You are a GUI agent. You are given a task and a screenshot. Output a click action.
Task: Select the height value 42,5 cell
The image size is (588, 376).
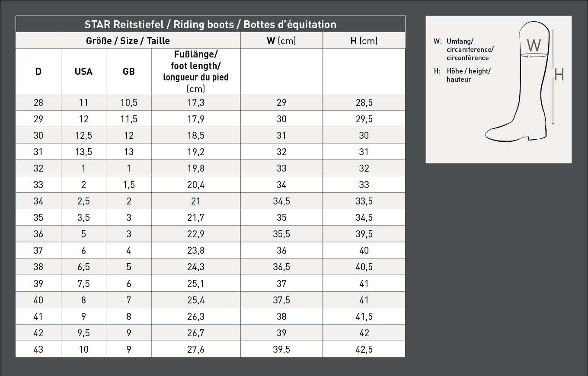click(x=364, y=349)
